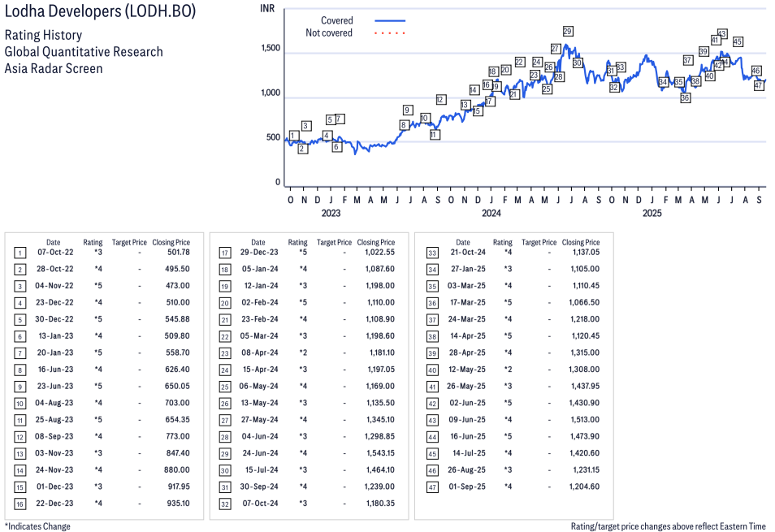775x532 pixels.
Task: Click the closing price 501.78
Action: [179, 253]
